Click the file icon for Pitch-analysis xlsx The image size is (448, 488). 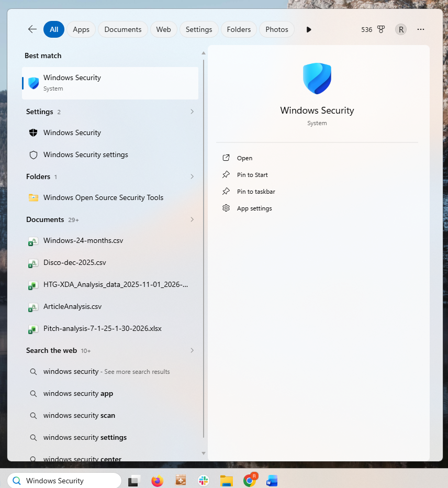pos(33,329)
